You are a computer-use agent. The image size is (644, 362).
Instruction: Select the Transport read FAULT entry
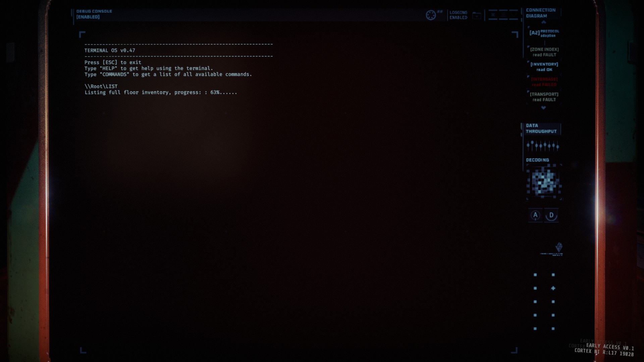pos(544,97)
